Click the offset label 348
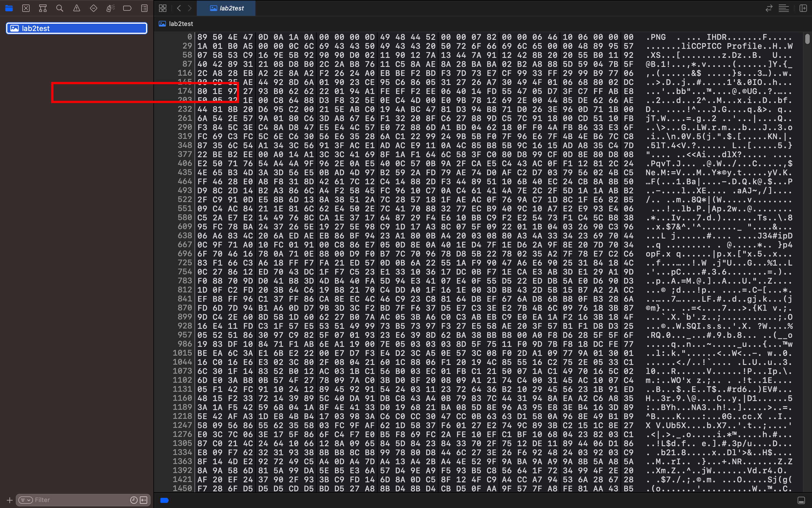This screenshot has height=508, width=812. 185,145
